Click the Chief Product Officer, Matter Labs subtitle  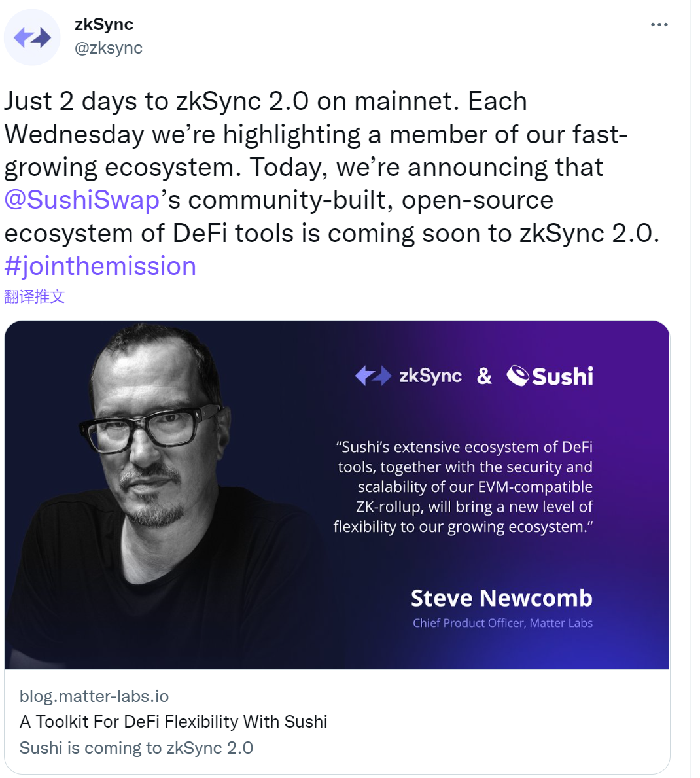[502, 623]
